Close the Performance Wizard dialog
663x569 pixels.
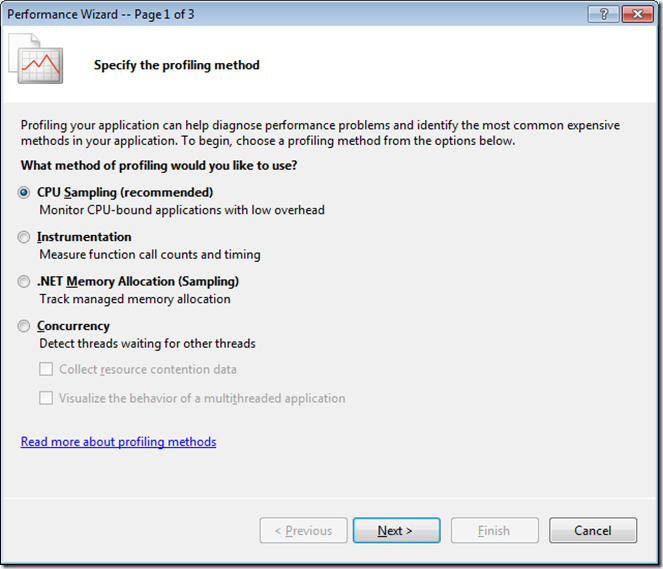pyautogui.click(x=634, y=14)
